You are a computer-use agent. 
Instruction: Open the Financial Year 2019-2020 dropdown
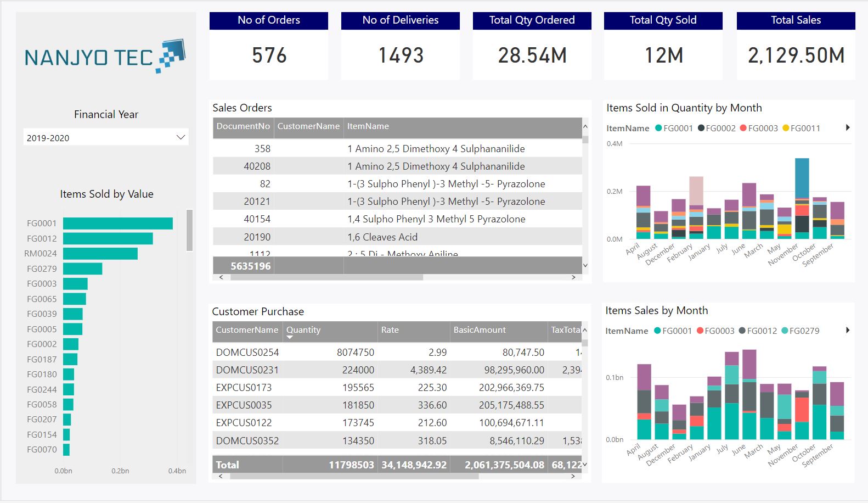(x=106, y=137)
